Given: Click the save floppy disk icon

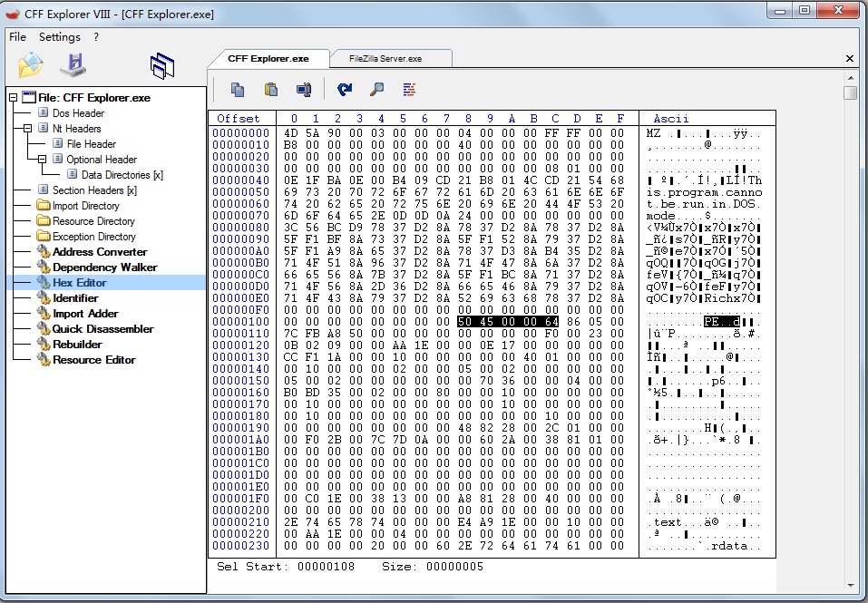Looking at the screenshot, I should pos(73,65).
